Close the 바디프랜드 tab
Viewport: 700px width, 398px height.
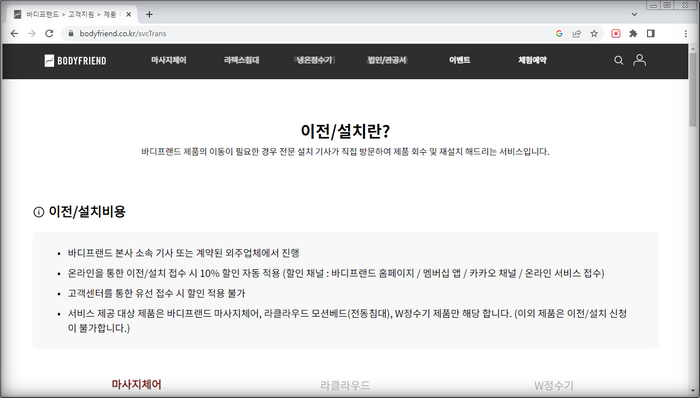pos(129,14)
